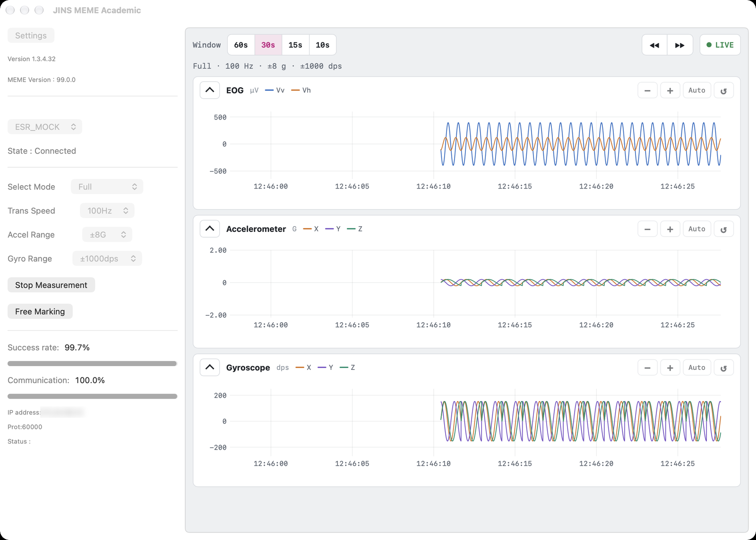Click the Prot:60000 text

coord(25,427)
